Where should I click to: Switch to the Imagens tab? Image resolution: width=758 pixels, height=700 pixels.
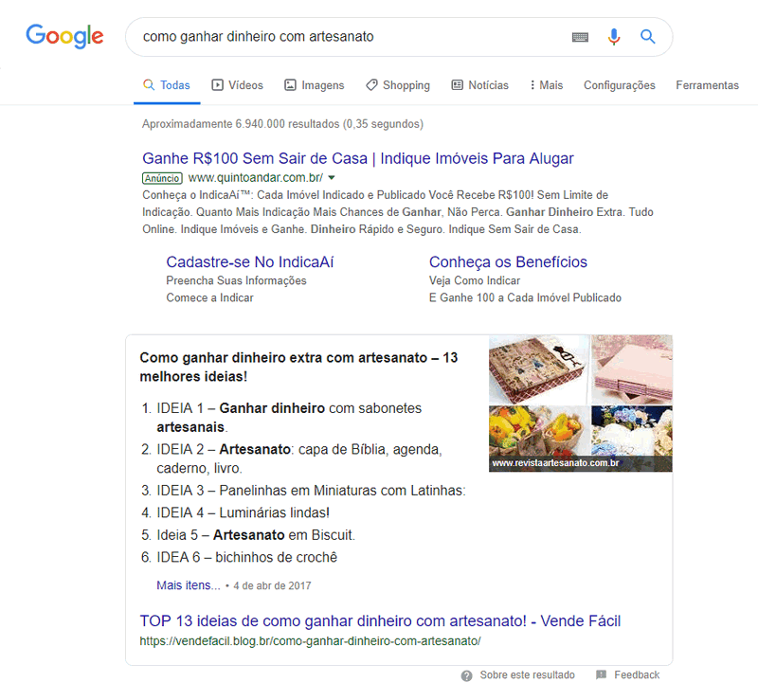(315, 85)
